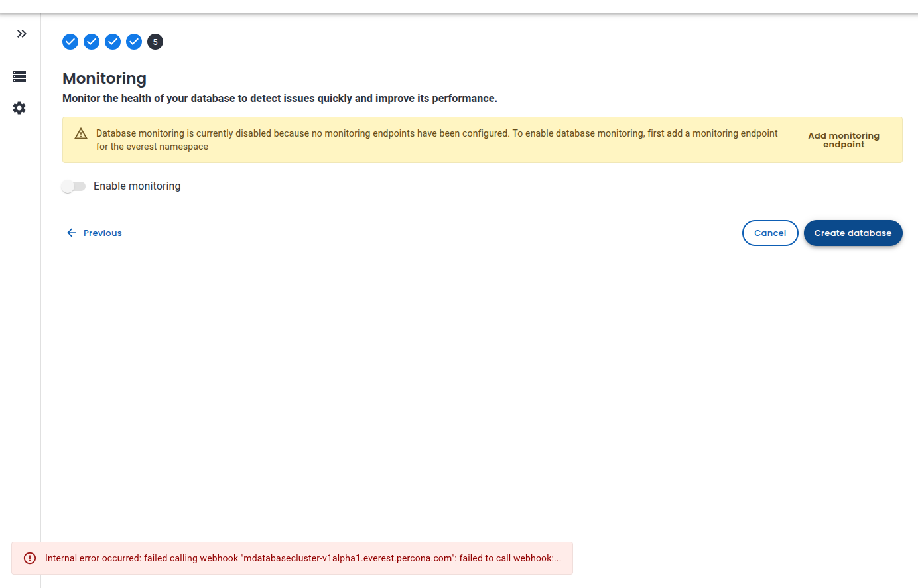The height and width of the screenshot is (588, 918).
Task: Click the error exclamation icon in toast
Action: pos(30,558)
